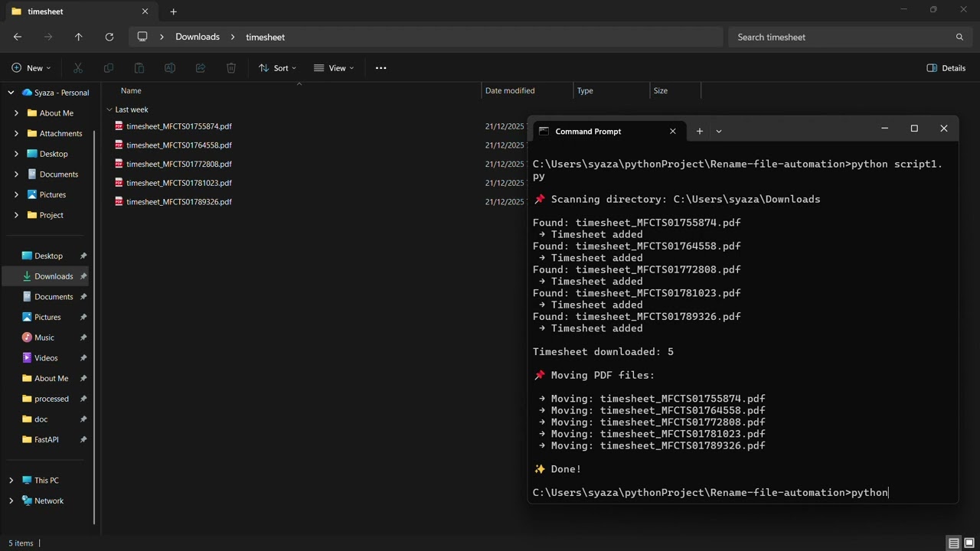Expand the Network node
Viewport: 980px width, 551px height.
pyautogui.click(x=11, y=500)
